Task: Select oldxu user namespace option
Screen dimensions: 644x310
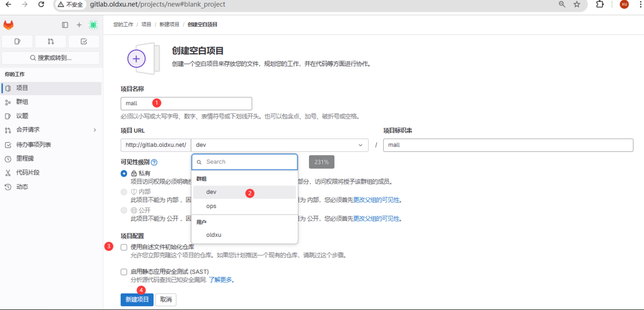Action: (x=213, y=235)
